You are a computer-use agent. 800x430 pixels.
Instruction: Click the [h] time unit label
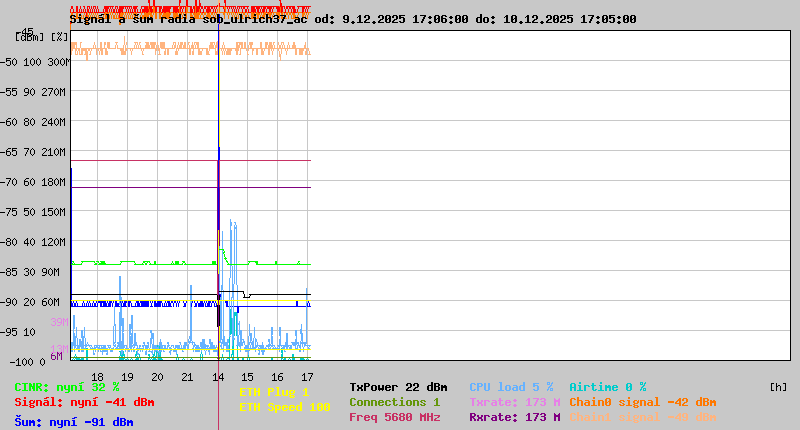click(778, 387)
